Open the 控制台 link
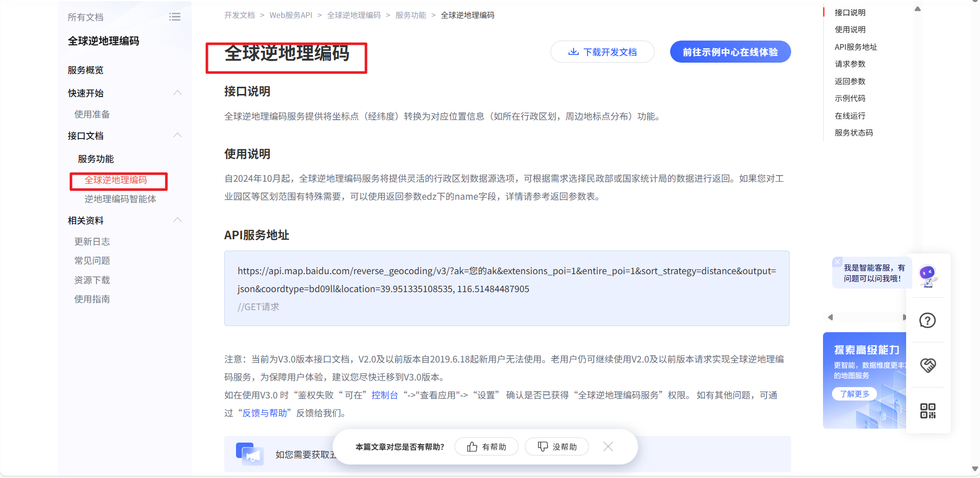Viewport: 980px width, 478px height. tap(385, 395)
